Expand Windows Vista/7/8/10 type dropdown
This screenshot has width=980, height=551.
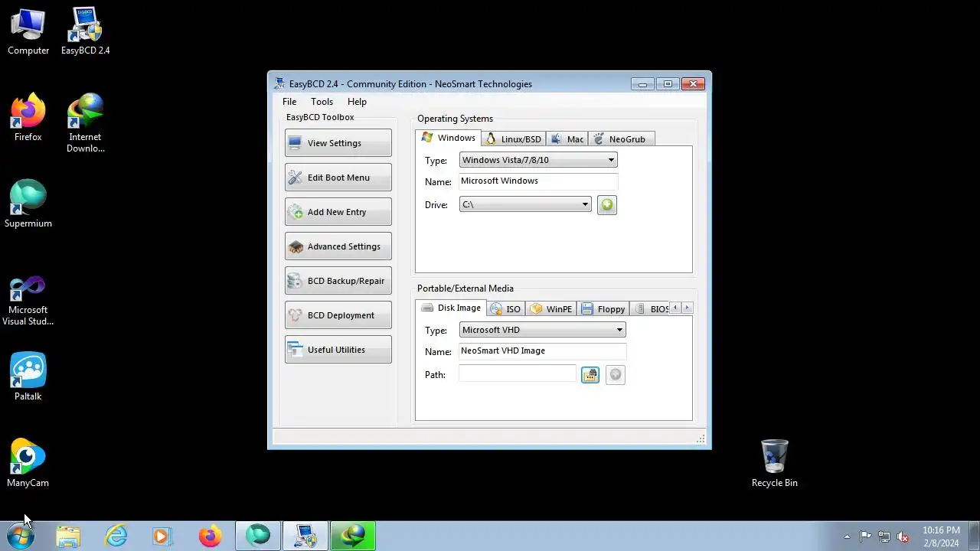tap(538, 160)
